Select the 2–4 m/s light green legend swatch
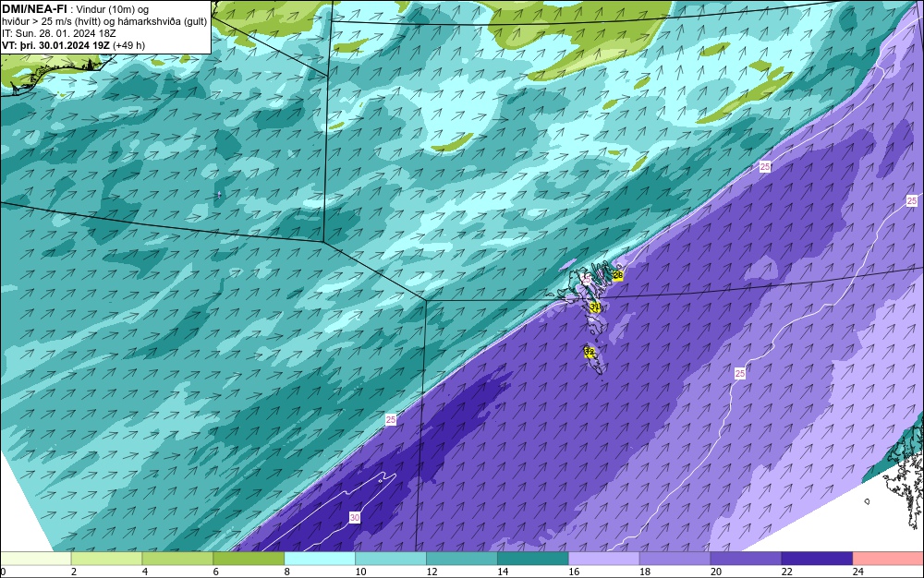924x578 pixels. [x=106, y=559]
